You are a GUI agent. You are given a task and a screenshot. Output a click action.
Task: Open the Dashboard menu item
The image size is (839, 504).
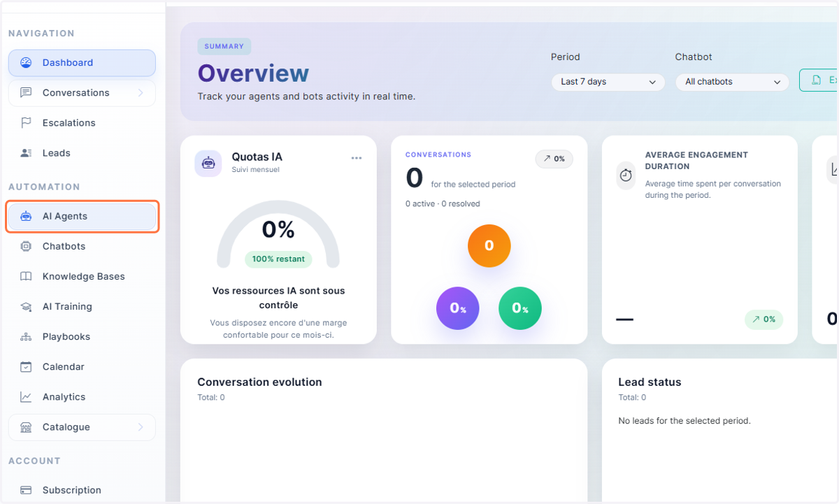click(82, 62)
